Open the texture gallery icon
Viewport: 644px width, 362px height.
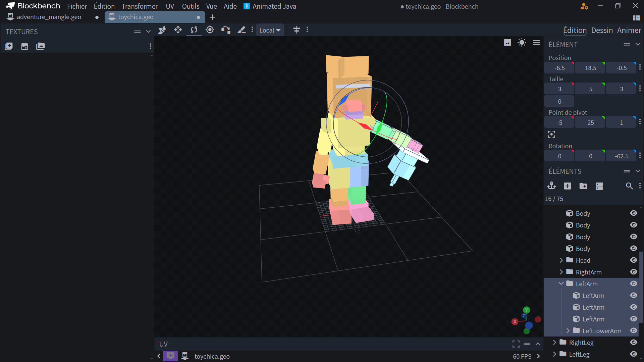click(x=41, y=46)
